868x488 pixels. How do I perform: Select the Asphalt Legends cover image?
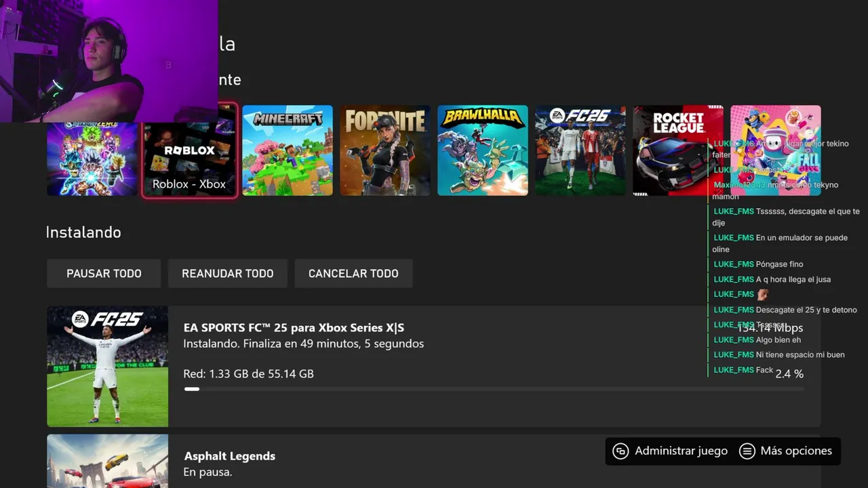[107, 461]
